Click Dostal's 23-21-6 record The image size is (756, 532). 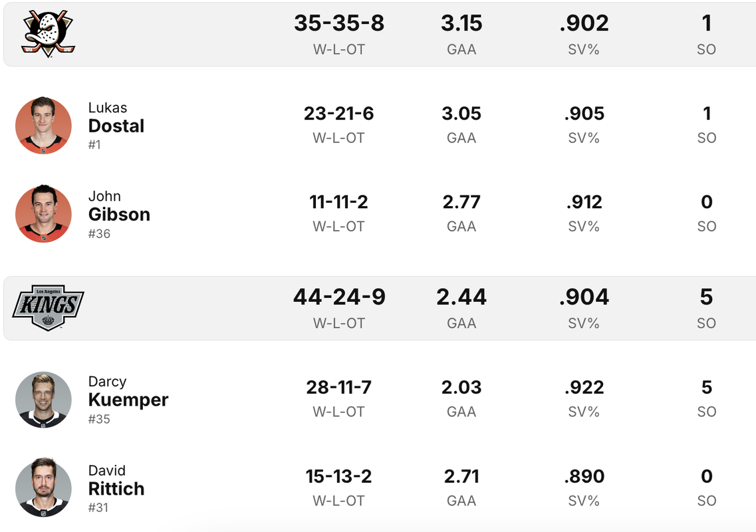(339, 113)
